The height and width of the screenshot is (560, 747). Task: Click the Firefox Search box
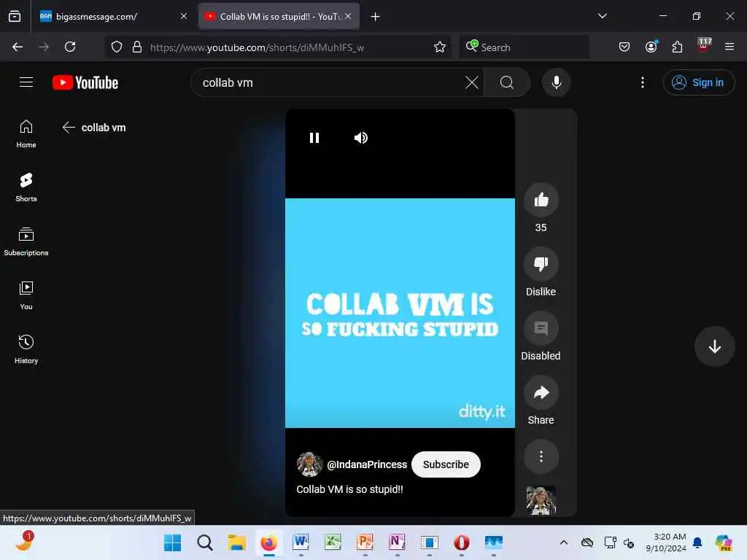click(x=524, y=47)
